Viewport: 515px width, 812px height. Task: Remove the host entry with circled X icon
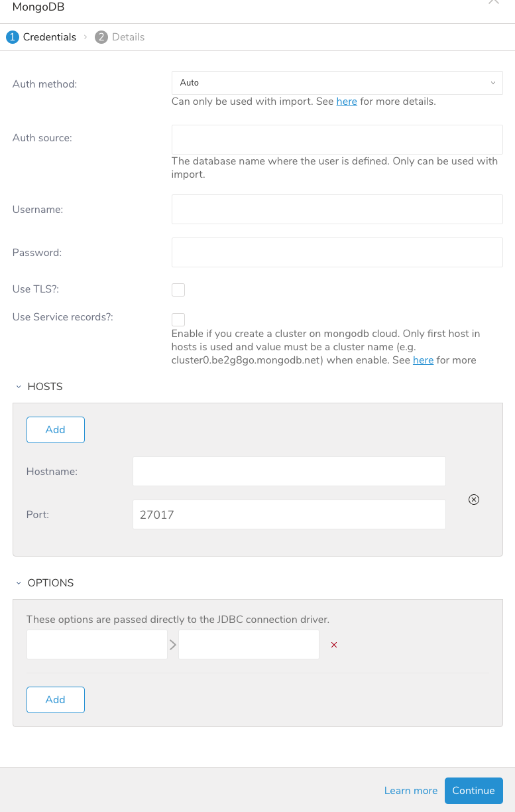pos(474,500)
